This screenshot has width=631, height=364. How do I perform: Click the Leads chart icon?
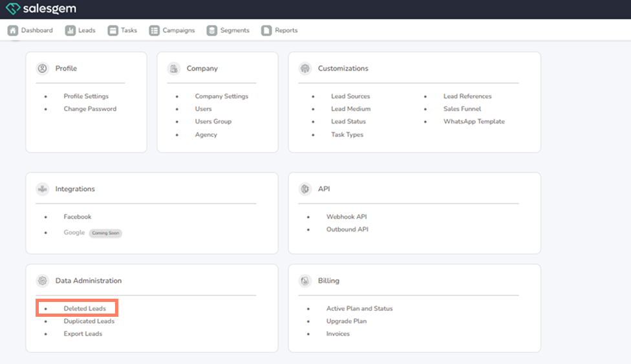(x=70, y=30)
